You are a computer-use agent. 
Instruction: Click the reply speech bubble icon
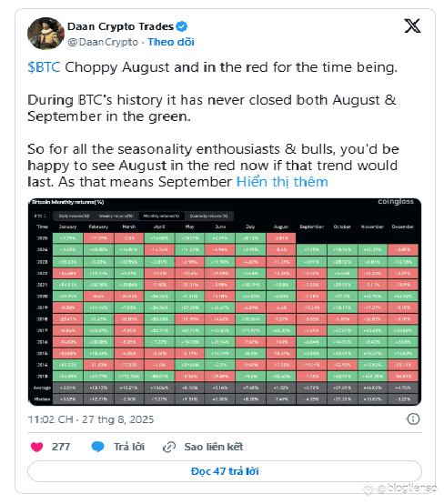point(97,447)
